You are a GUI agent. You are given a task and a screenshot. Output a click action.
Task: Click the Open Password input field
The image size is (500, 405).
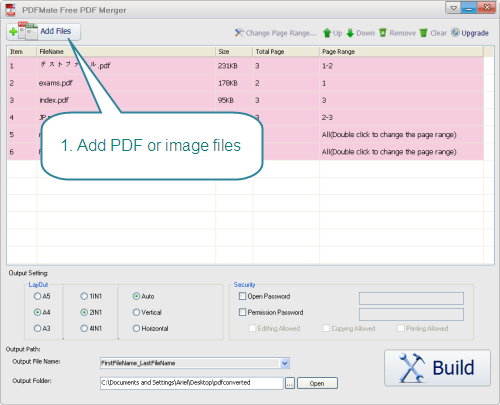[411, 298]
